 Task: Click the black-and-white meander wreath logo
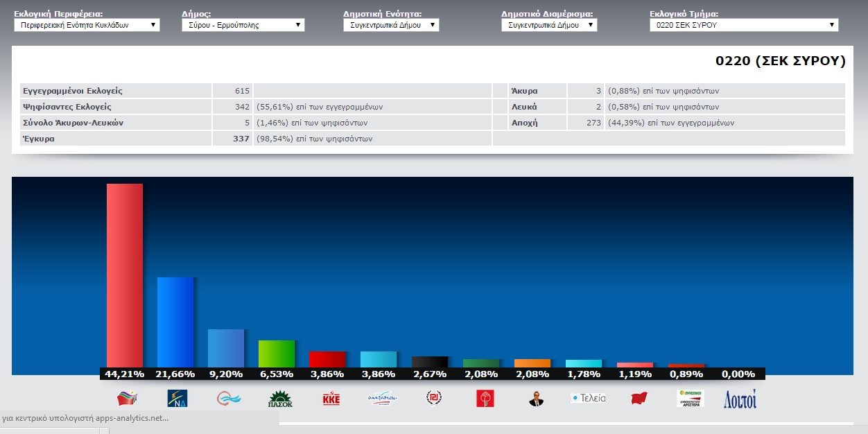434,398
